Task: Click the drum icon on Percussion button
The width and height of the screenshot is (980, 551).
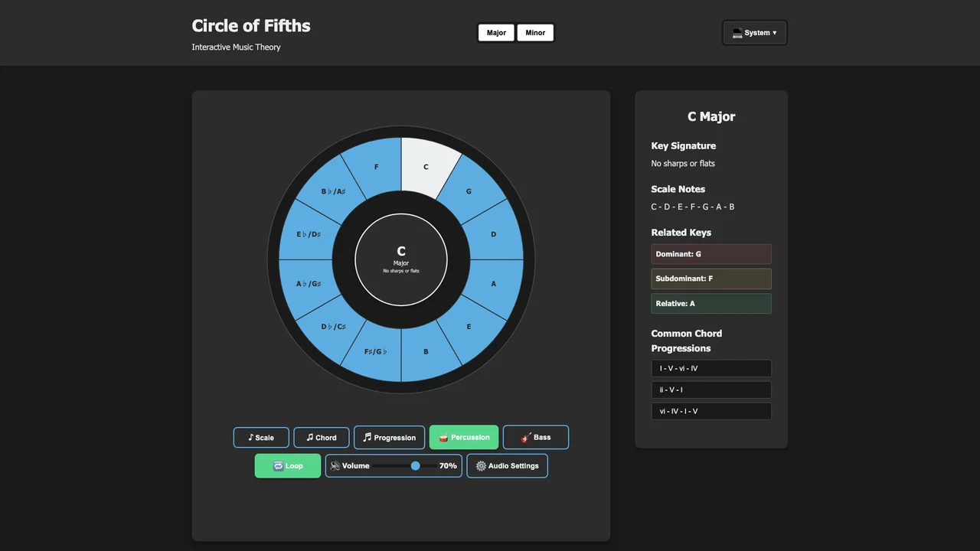Action: pos(442,437)
